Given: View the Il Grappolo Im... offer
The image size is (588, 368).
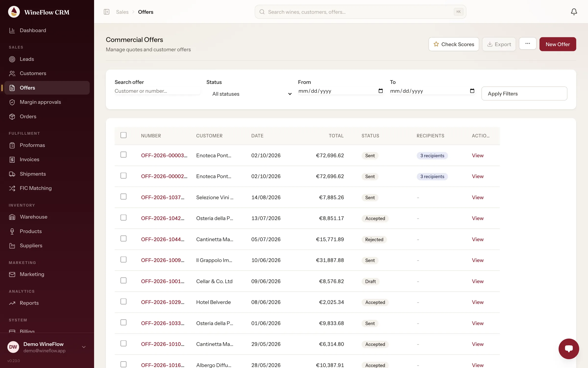Looking at the screenshot, I should coord(478,260).
